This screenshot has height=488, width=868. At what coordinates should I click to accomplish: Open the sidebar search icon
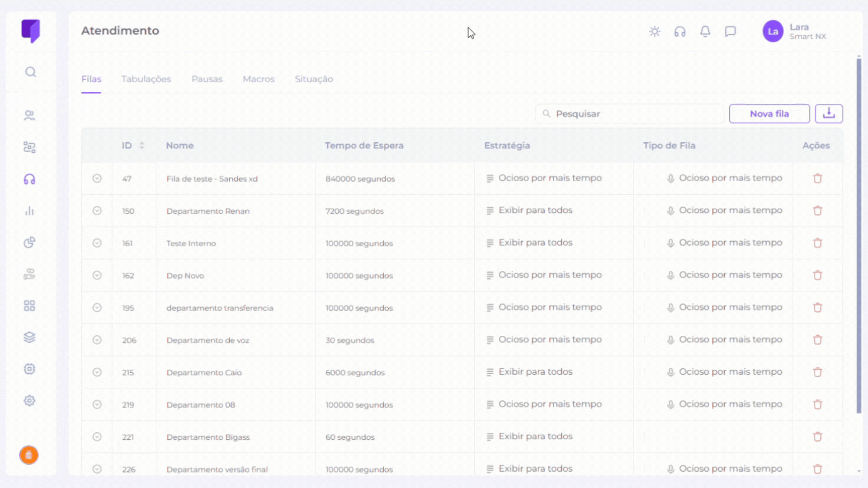(x=30, y=72)
